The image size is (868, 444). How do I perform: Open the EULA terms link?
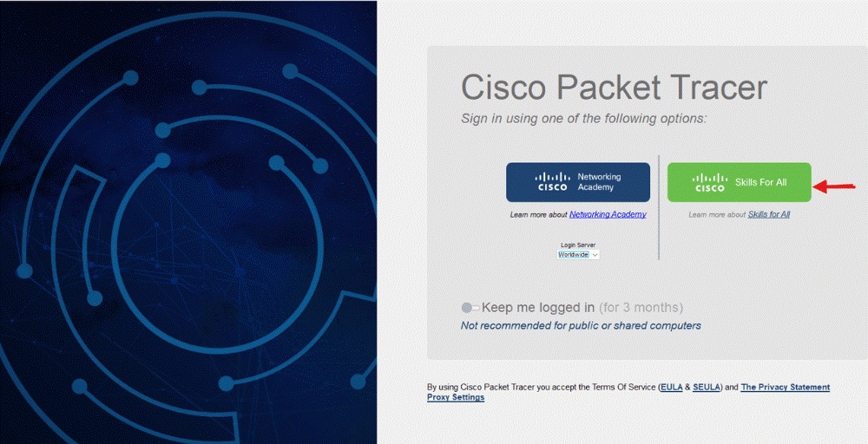[672, 387]
